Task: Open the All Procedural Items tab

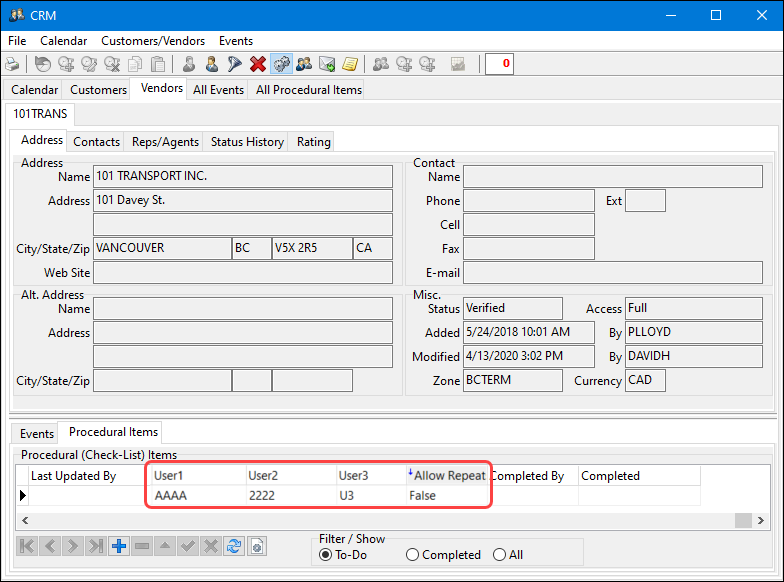Action: (x=309, y=90)
